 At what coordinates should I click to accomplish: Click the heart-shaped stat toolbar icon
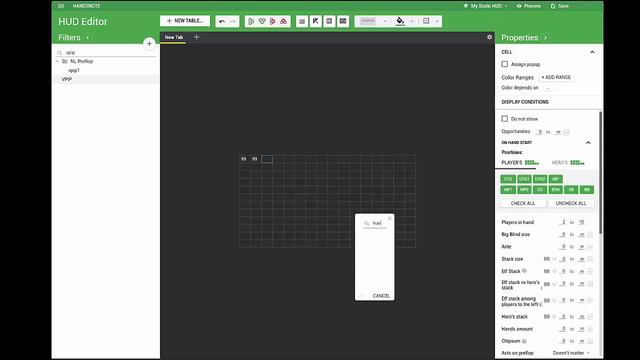pyautogui.click(x=262, y=21)
